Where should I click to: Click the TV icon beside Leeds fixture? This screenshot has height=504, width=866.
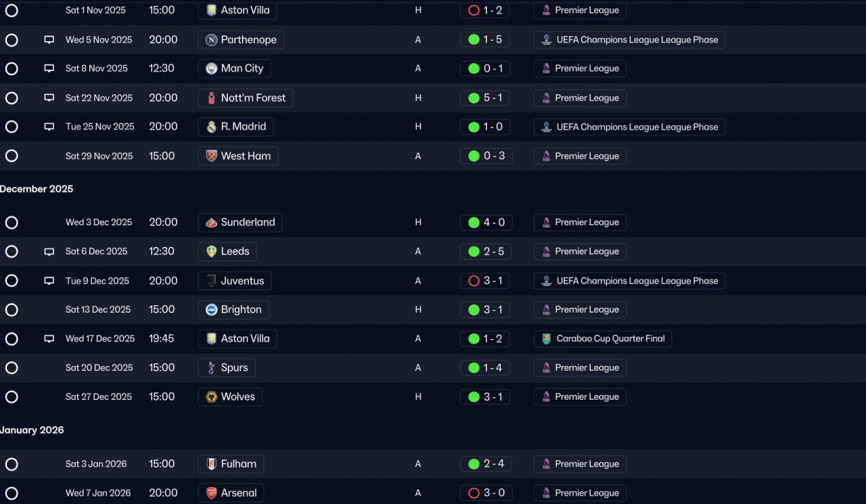(49, 252)
